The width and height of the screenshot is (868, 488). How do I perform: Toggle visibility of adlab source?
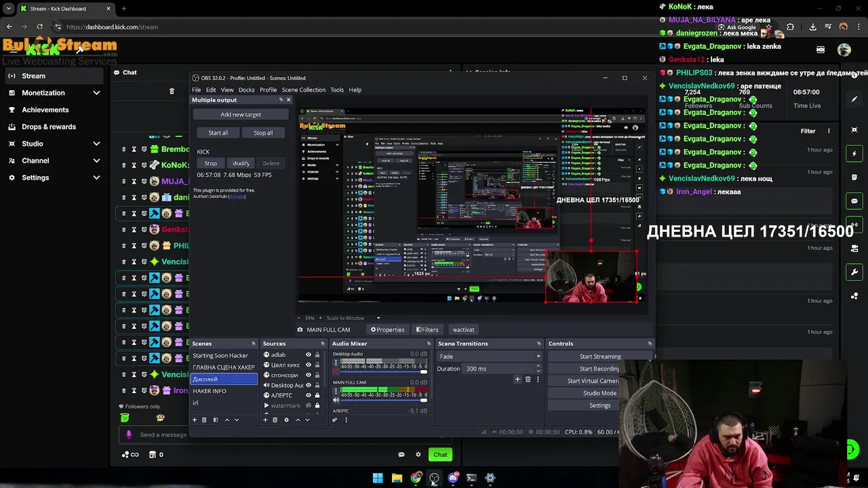pos(308,354)
